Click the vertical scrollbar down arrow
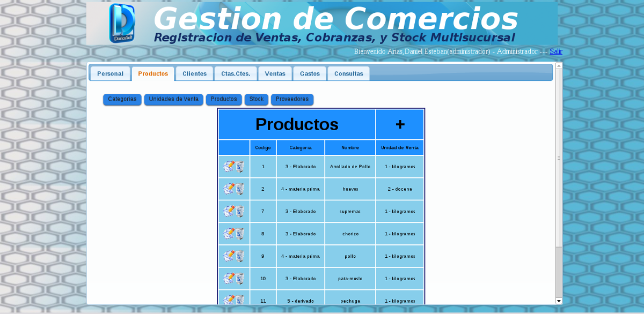Viewport: 644px width, 314px height. click(x=559, y=301)
